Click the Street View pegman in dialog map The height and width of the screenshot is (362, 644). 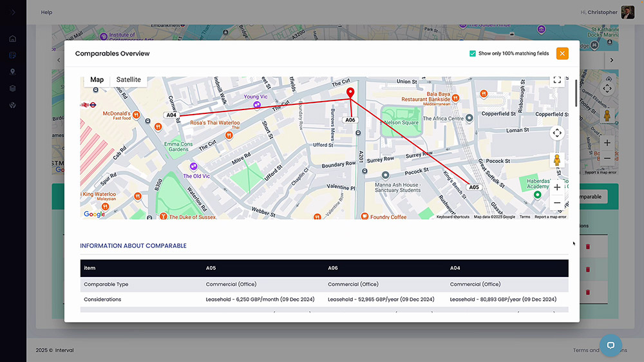[x=557, y=160]
